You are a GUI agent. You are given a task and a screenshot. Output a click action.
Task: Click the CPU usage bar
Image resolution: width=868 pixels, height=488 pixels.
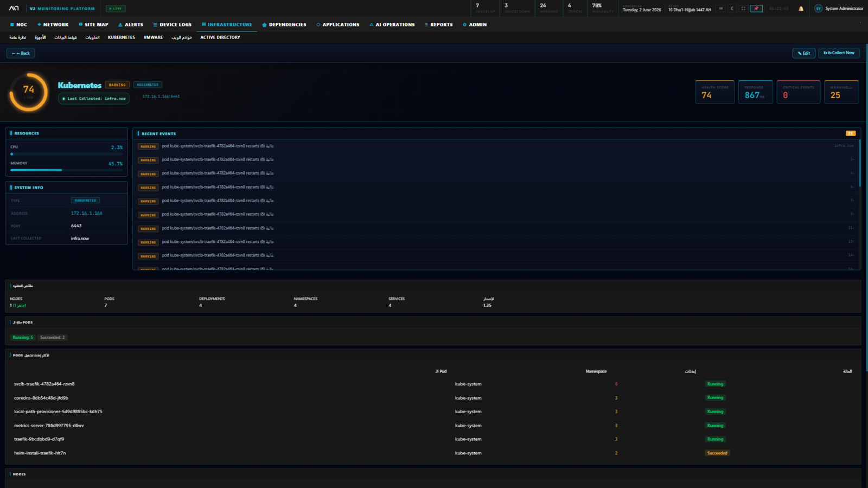[x=66, y=154]
